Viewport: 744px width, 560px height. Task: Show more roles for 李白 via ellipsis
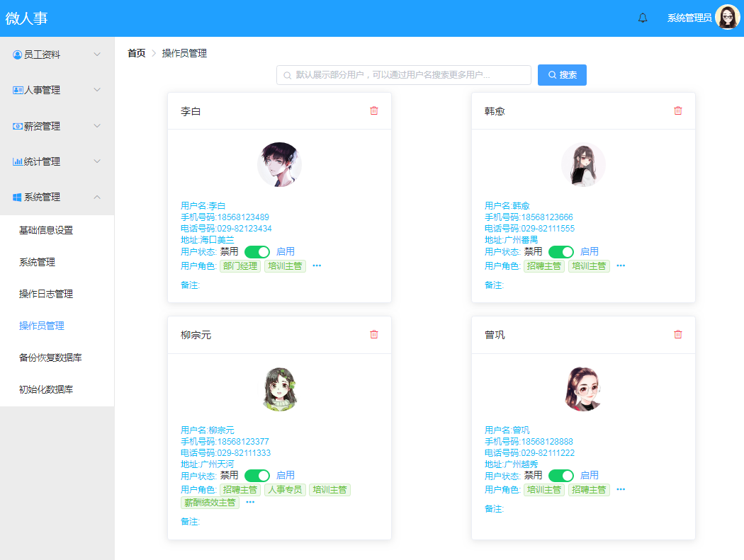(317, 265)
